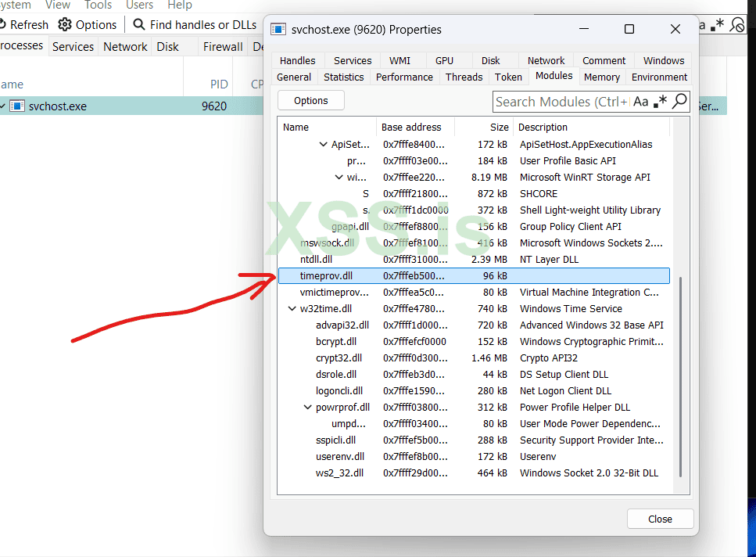The height and width of the screenshot is (557, 756).
Task: Collapse the w32time.dll module tree
Action: (x=292, y=308)
